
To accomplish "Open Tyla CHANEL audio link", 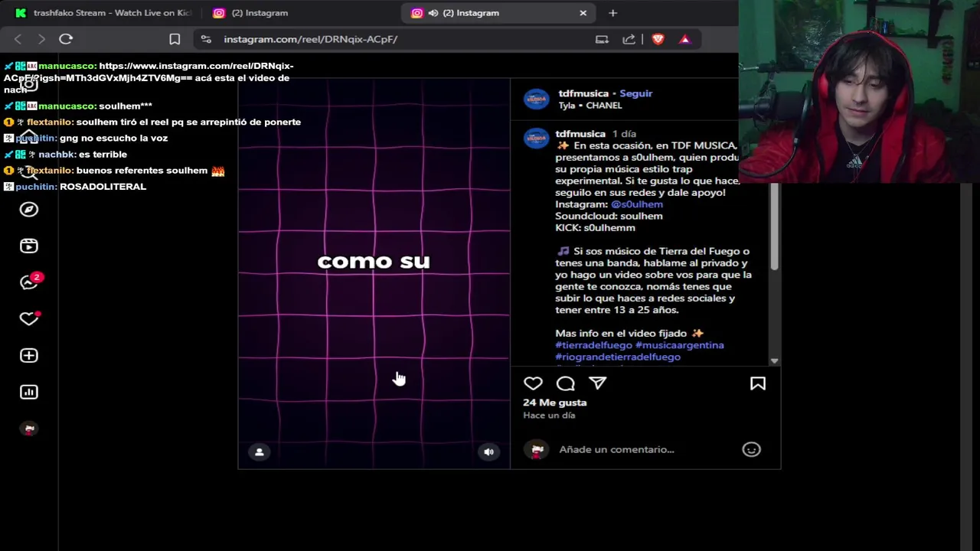I will [x=590, y=106].
